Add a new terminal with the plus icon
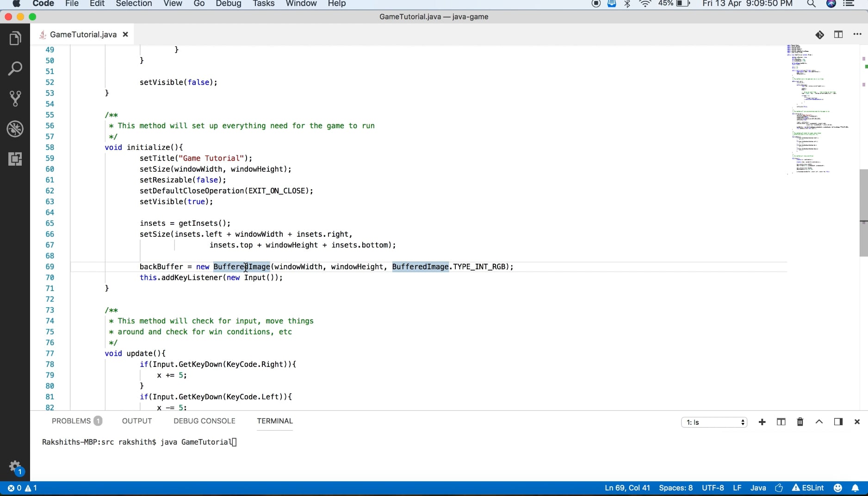This screenshot has width=868, height=496. click(762, 422)
